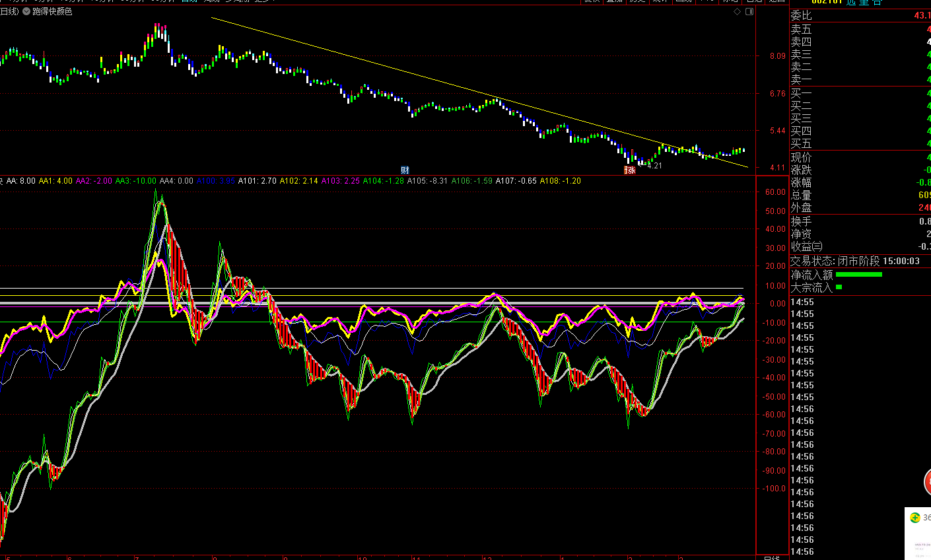Click the 大宗流入 green bar

click(x=839, y=287)
